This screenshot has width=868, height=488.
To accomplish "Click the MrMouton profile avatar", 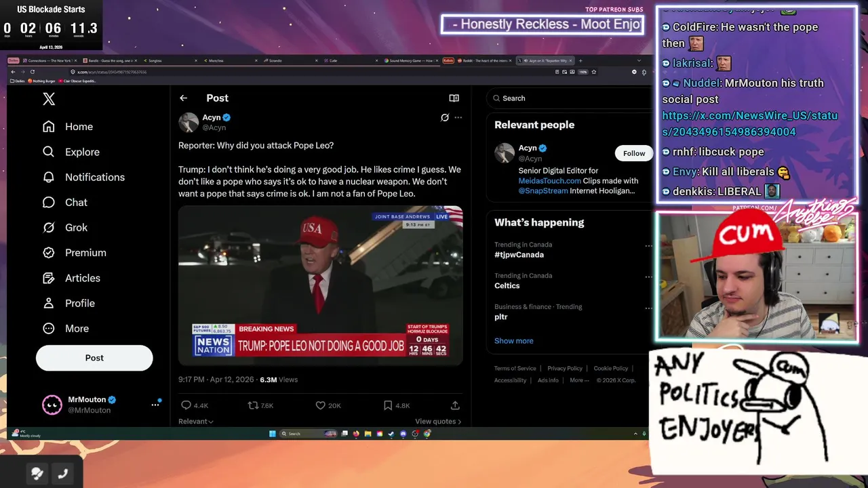I will pyautogui.click(x=52, y=405).
